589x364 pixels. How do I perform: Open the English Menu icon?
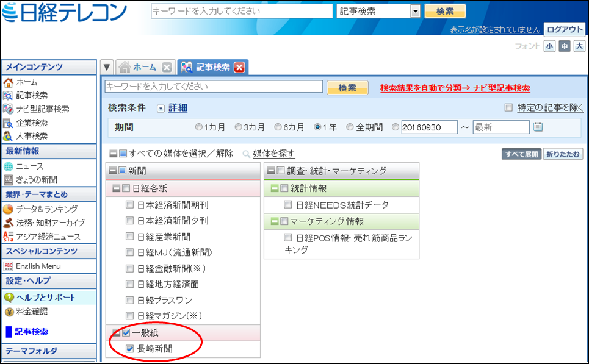8,266
